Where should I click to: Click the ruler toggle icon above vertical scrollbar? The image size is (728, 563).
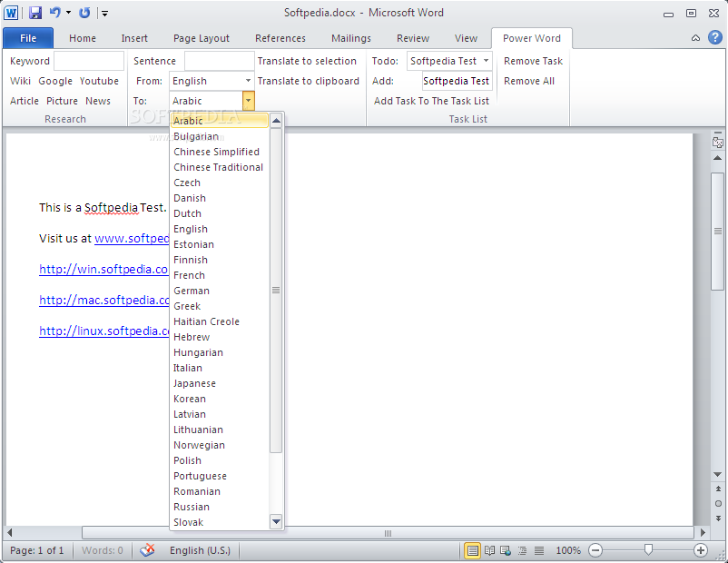point(717,142)
